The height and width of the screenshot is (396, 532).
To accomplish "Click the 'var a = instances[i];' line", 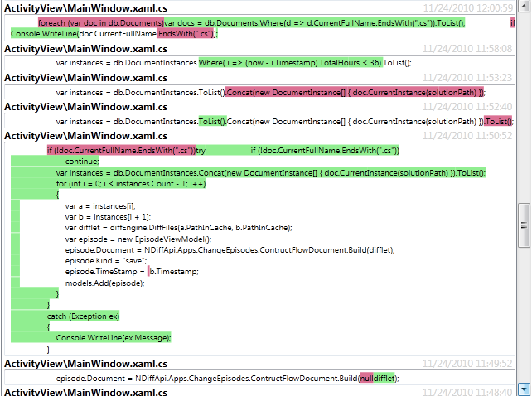I will [100, 206].
